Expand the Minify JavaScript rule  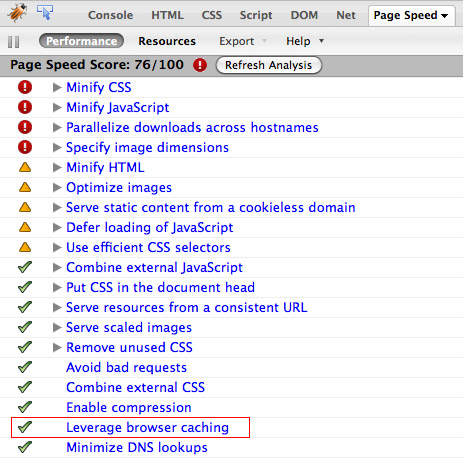pos(57,107)
